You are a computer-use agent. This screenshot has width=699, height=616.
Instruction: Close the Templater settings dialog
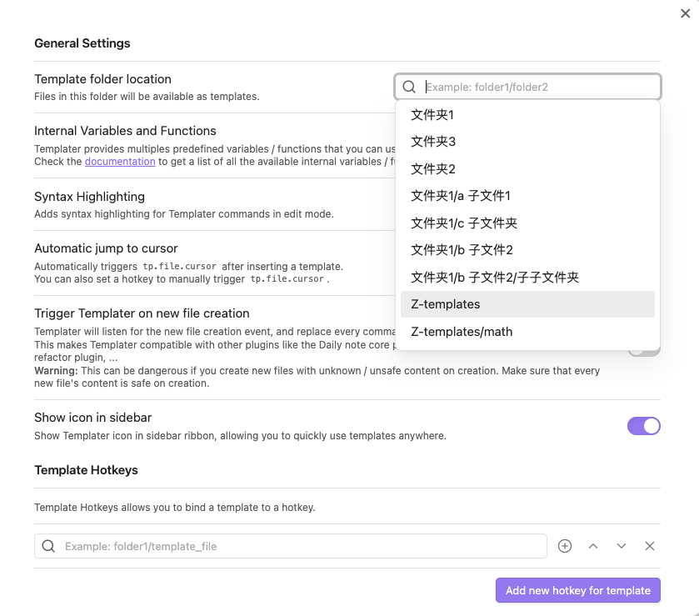coord(685,13)
